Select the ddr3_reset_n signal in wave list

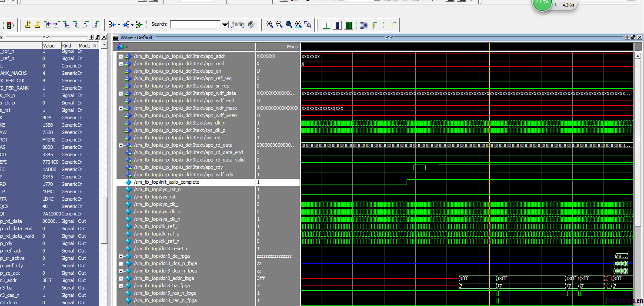pyautogui.click(x=161, y=249)
